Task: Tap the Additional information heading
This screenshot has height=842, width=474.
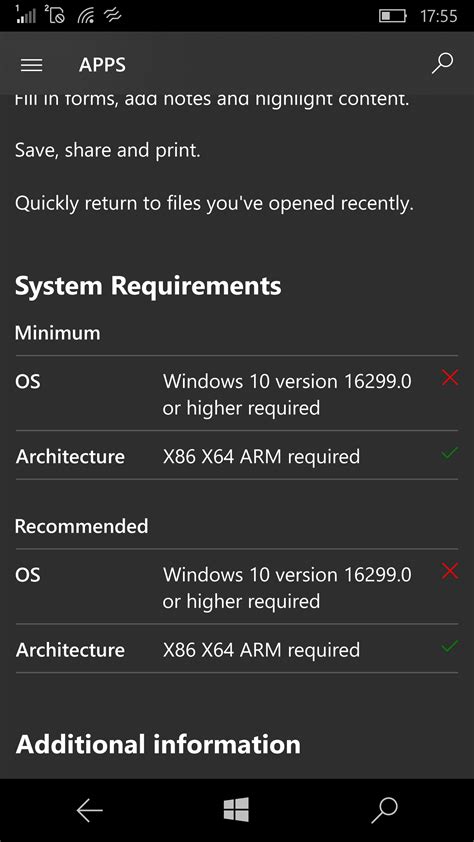Action: pyautogui.click(x=158, y=745)
